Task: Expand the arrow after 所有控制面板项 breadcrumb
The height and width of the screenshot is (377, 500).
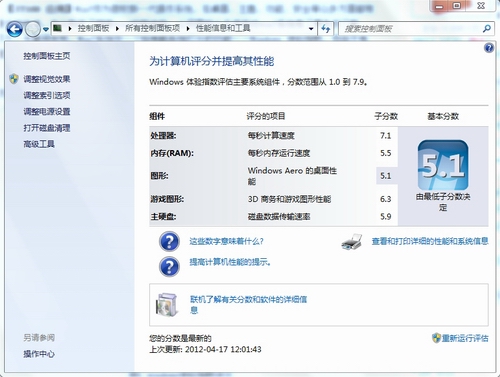Action: (x=188, y=29)
